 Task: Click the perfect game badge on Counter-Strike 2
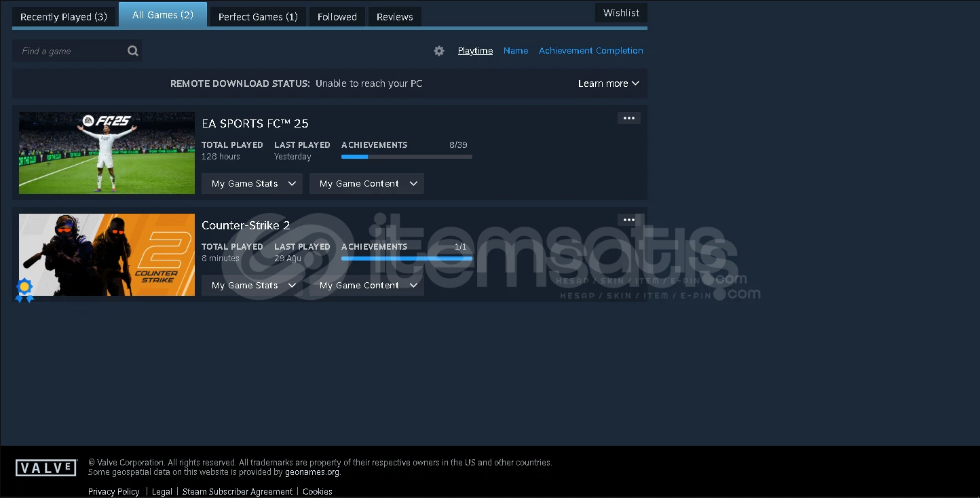point(24,290)
